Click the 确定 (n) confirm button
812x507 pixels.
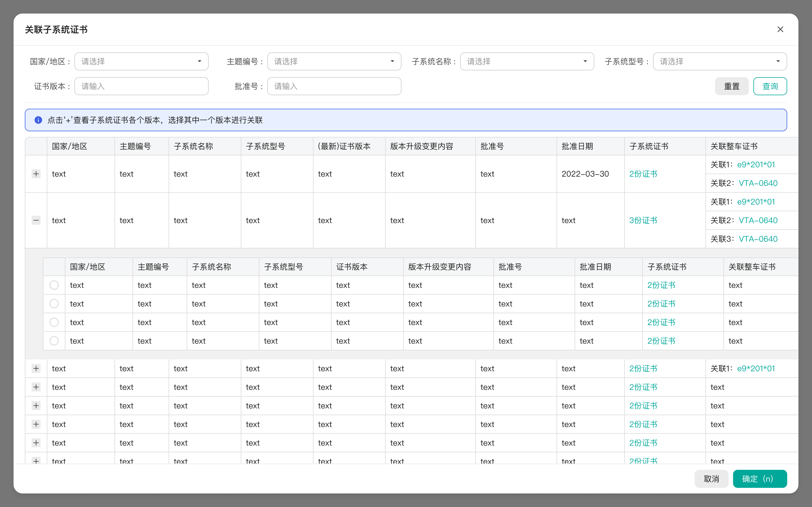coord(760,479)
